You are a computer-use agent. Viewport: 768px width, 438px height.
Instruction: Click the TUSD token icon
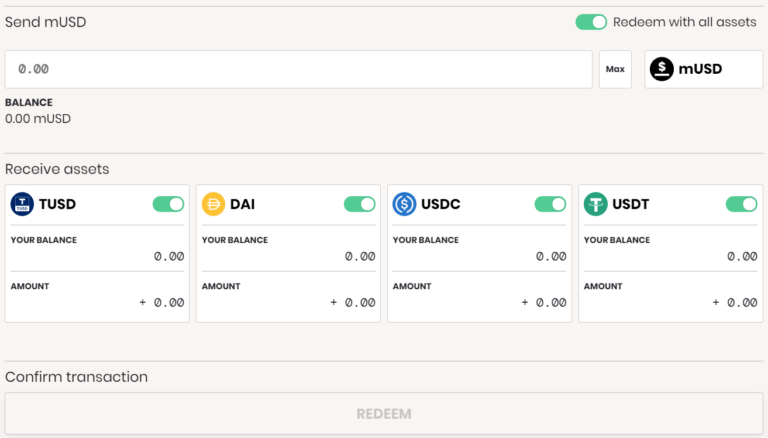[22, 204]
